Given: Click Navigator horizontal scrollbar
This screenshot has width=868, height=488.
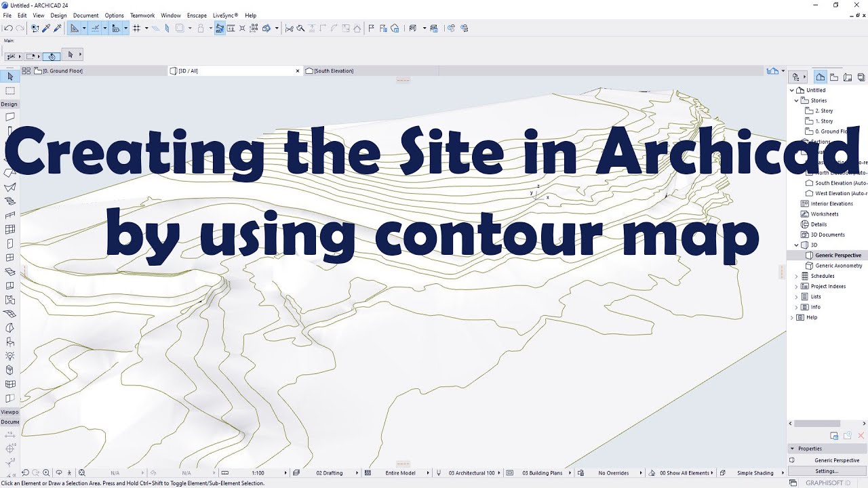Looking at the screenshot, I should click(x=817, y=424).
